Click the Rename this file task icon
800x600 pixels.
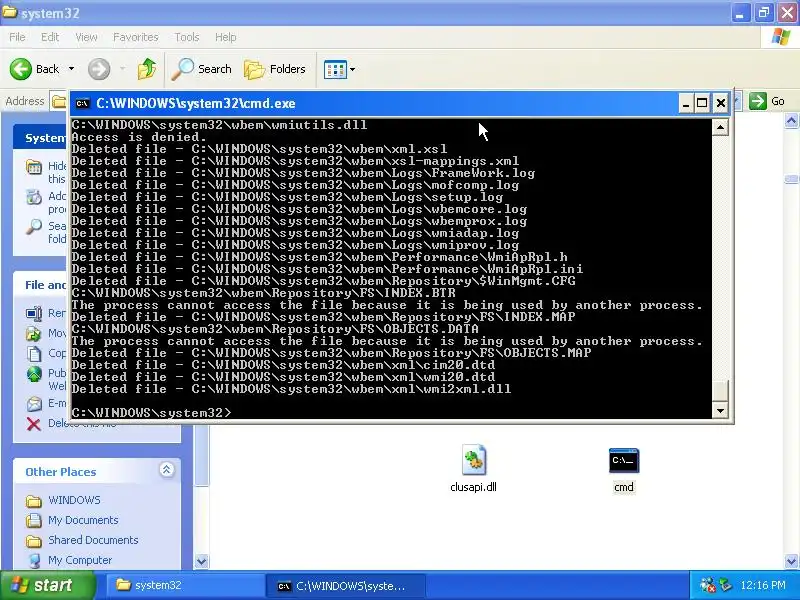(x=34, y=313)
